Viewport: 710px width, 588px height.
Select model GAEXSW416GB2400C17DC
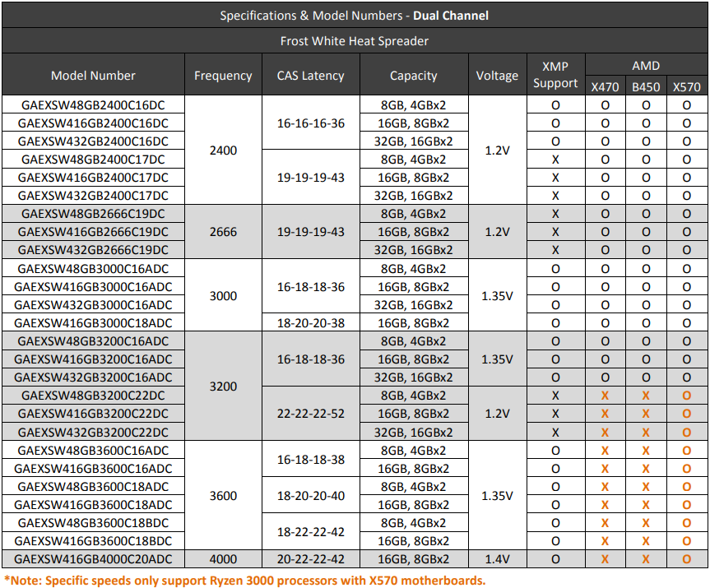pyautogui.click(x=93, y=178)
